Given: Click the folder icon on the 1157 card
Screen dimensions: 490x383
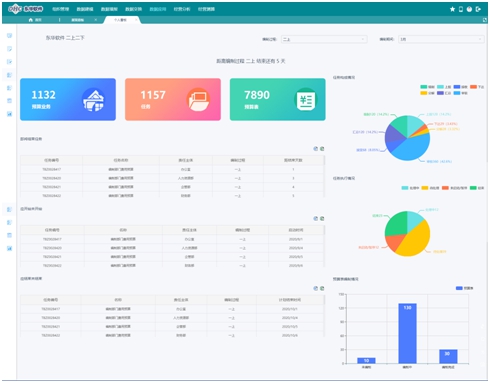Looking at the screenshot, I should click(x=198, y=99).
